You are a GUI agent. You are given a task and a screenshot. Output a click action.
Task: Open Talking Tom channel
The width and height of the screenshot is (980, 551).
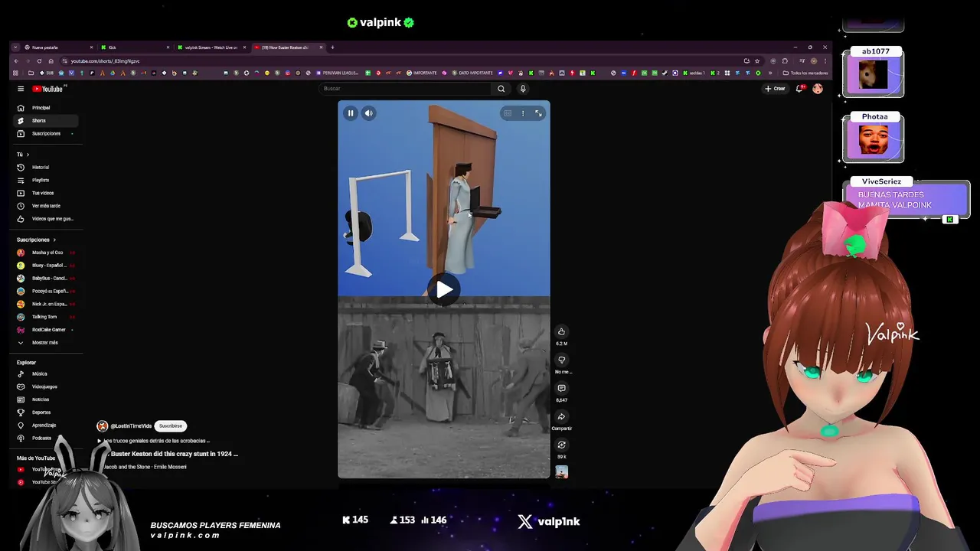[46, 317]
